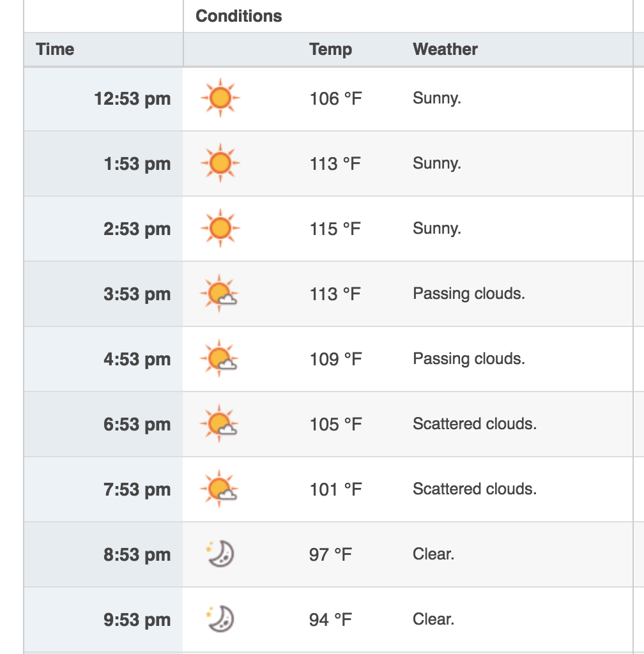Click partly cloudy icon in 4:53 pm row
644x654 pixels.
219,358
